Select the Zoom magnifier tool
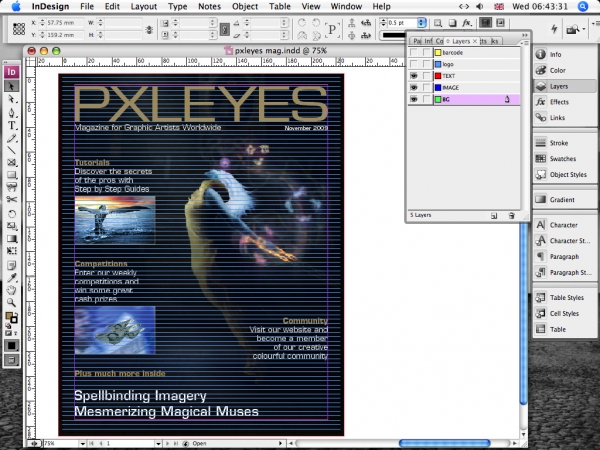Image resolution: width=600 pixels, height=450 pixels. (x=11, y=303)
